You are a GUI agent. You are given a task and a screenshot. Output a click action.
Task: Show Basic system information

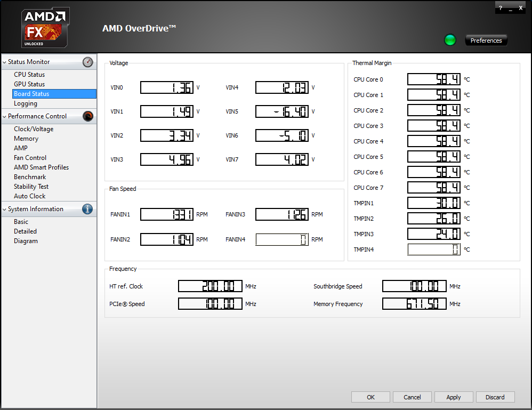coord(21,222)
